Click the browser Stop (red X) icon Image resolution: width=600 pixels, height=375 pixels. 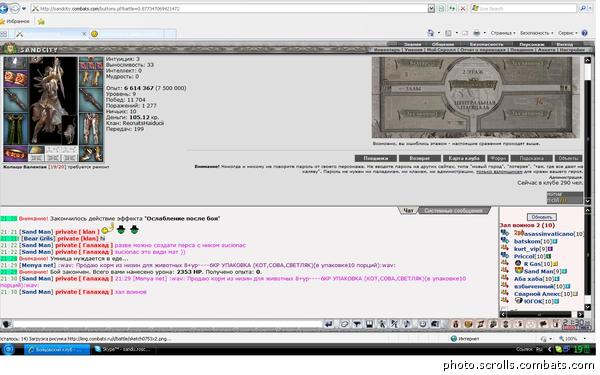pyautogui.click(x=463, y=8)
